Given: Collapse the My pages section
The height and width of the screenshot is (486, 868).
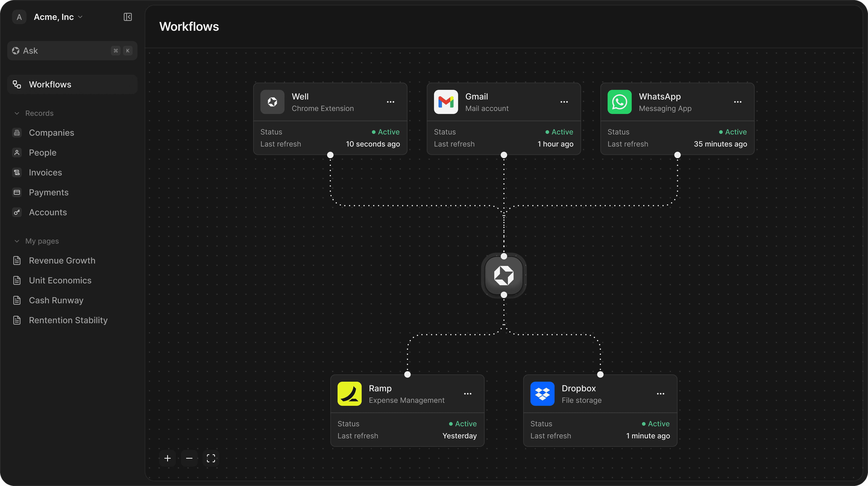Looking at the screenshot, I should click(17, 241).
